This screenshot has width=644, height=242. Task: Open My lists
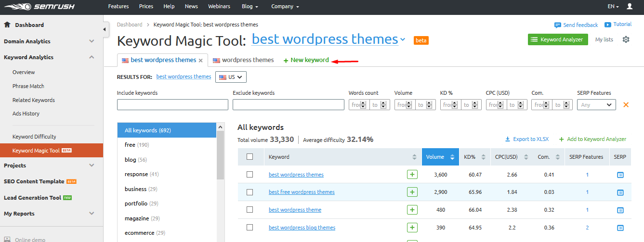604,39
